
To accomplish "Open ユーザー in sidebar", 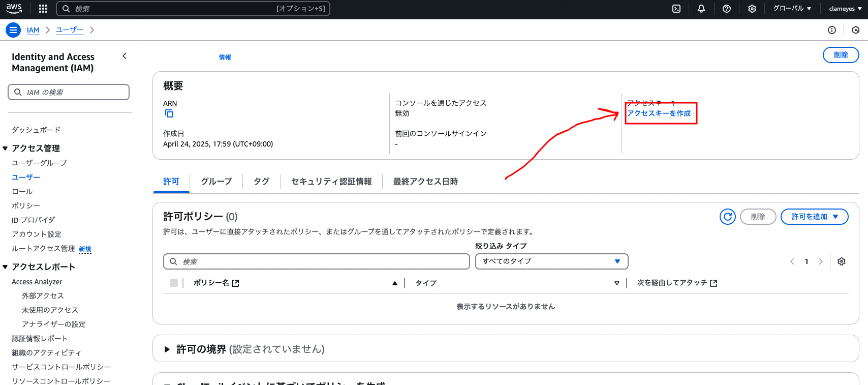I will [x=26, y=177].
